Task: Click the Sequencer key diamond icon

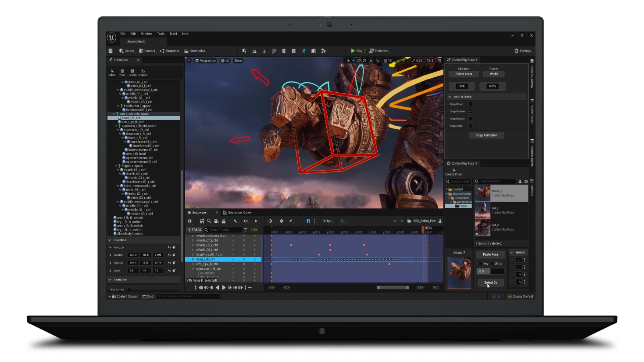Action: pos(270,221)
